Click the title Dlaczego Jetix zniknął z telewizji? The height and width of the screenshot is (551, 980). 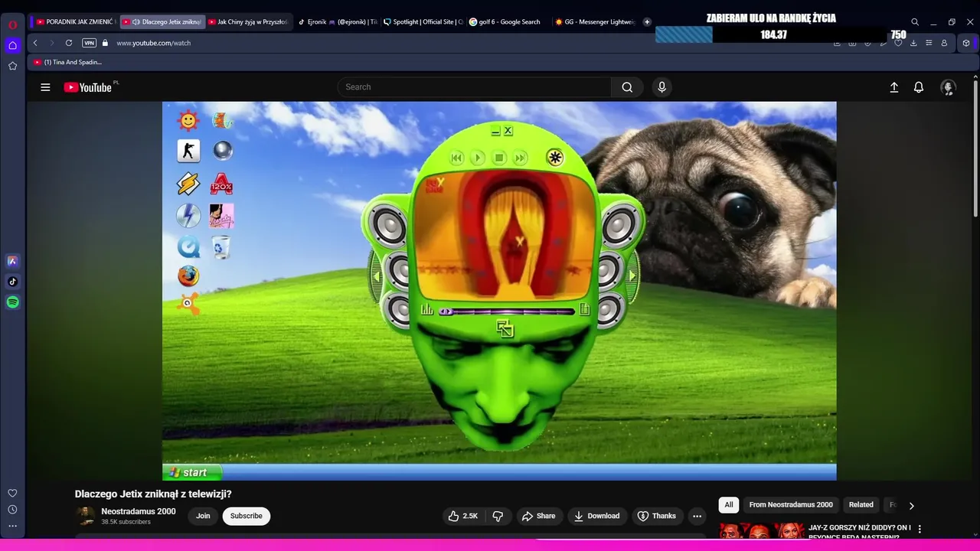tap(153, 494)
